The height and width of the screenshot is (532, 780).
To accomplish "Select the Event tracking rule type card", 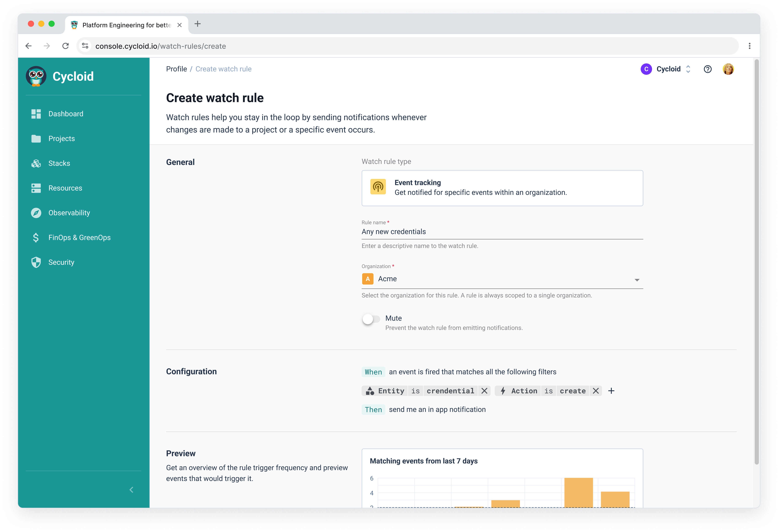I will pos(502,188).
